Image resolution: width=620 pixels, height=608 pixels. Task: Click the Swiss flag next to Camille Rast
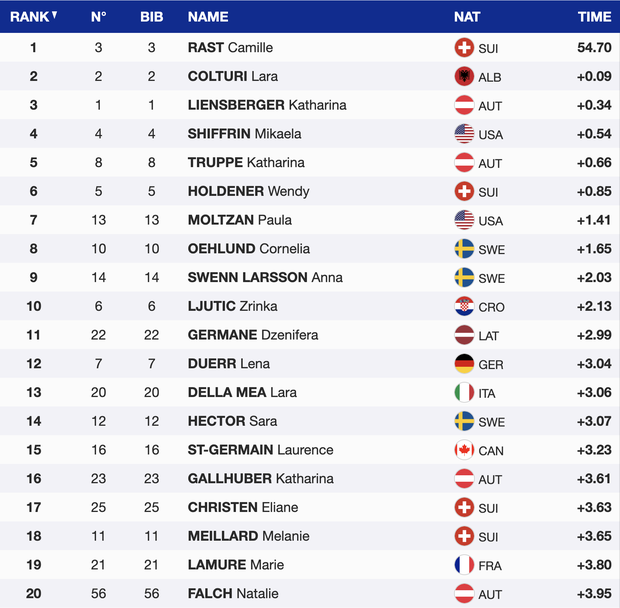(464, 47)
